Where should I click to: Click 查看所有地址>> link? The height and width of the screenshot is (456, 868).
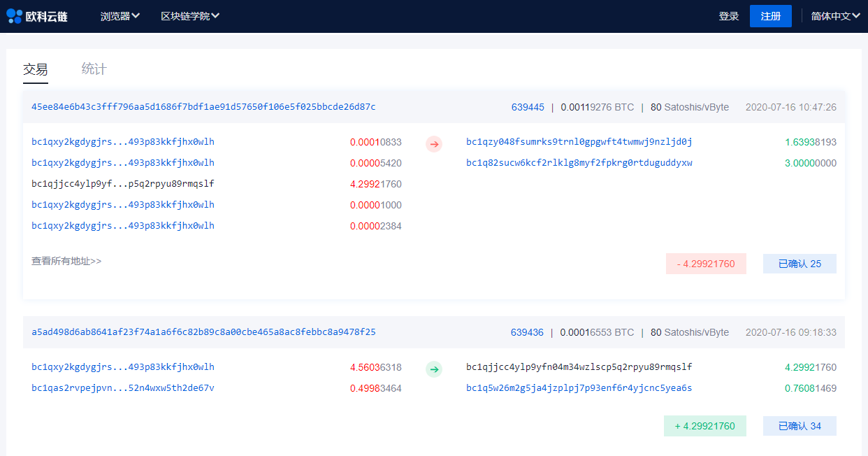pos(66,261)
